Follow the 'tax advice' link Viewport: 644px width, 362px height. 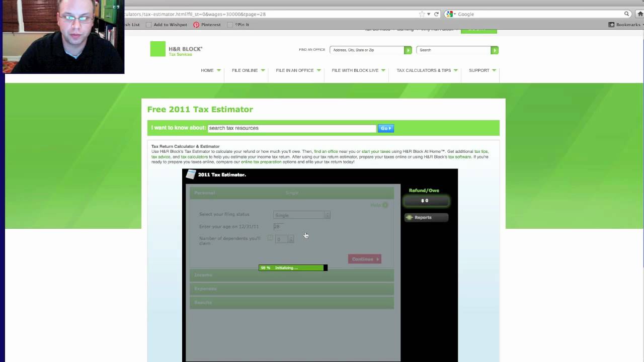click(x=161, y=157)
